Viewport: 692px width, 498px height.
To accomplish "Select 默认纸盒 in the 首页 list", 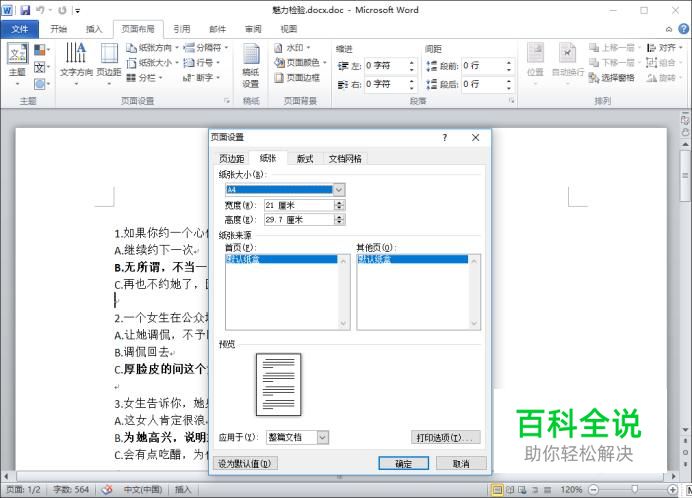I will (x=281, y=259).
